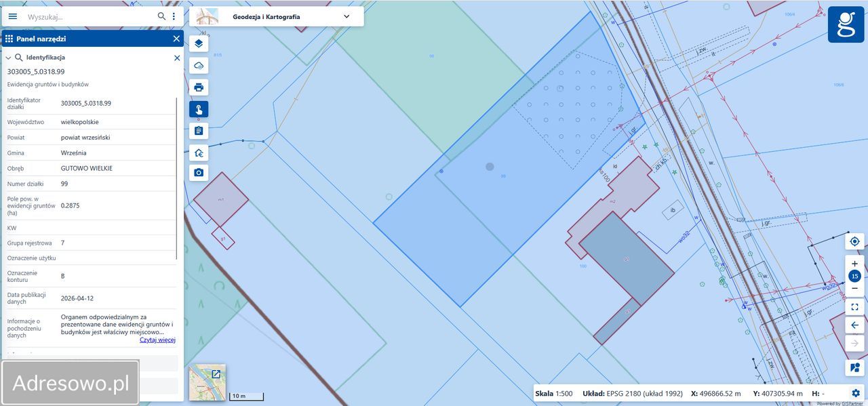The width and height of the screenshot is (868, 406).
Task: Open the cloud services tool
Action: click(199, 66)
